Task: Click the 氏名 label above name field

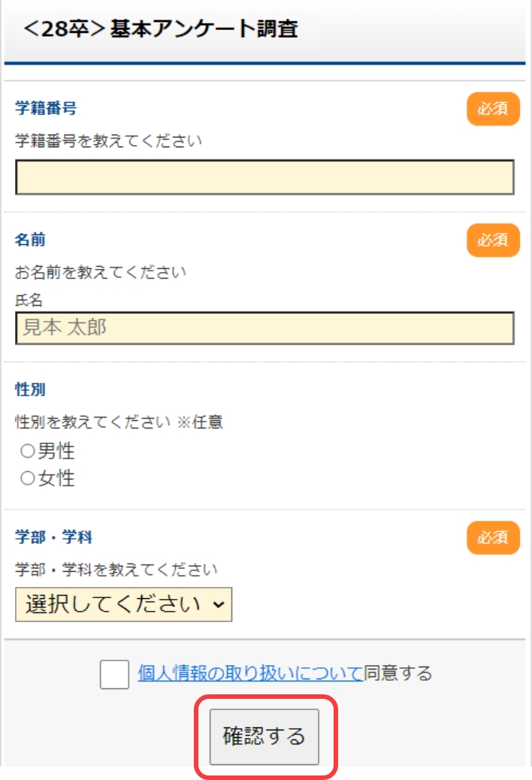Action: pos(29,300)
